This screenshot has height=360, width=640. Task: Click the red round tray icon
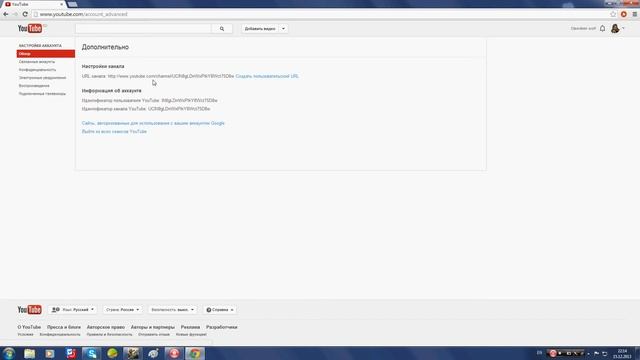pos(553,353)
